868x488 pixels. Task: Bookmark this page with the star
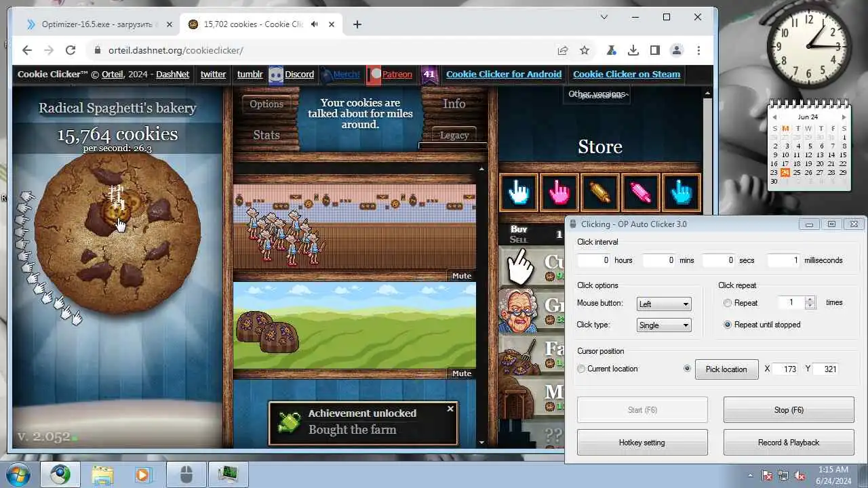point(584,50)
